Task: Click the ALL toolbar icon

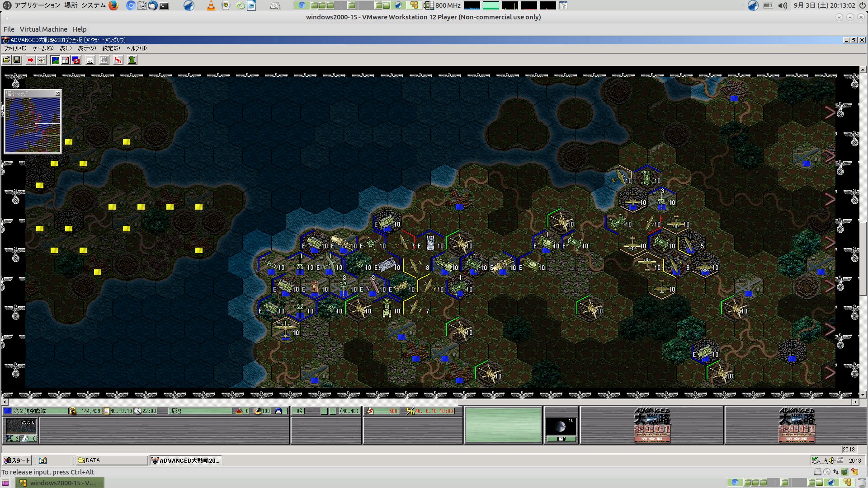Action: pyautogui.click(x=104, y=60)
